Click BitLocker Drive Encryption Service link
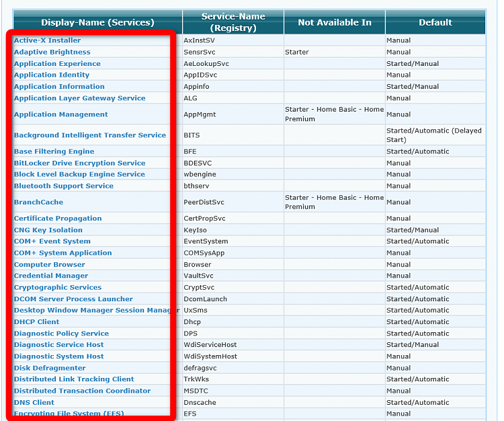Viewport: 504px width, 421px height. click(x=80, y=163)
